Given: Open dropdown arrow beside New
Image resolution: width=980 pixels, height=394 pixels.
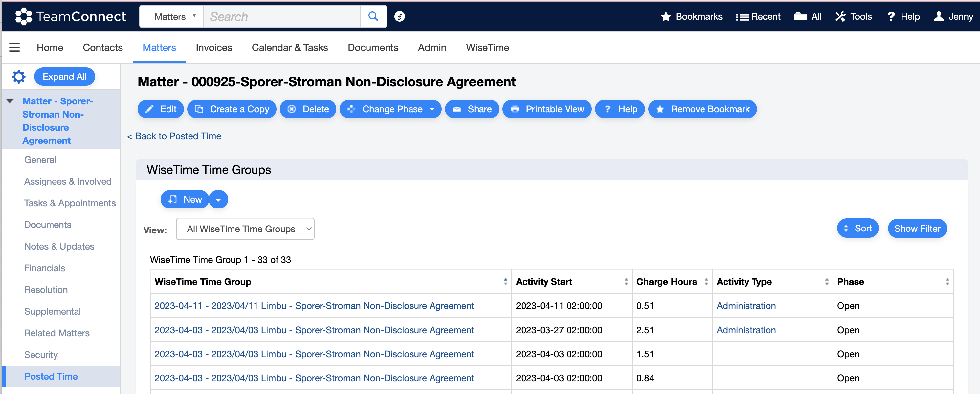Looking at the screenshot, I should click(218, 199).
